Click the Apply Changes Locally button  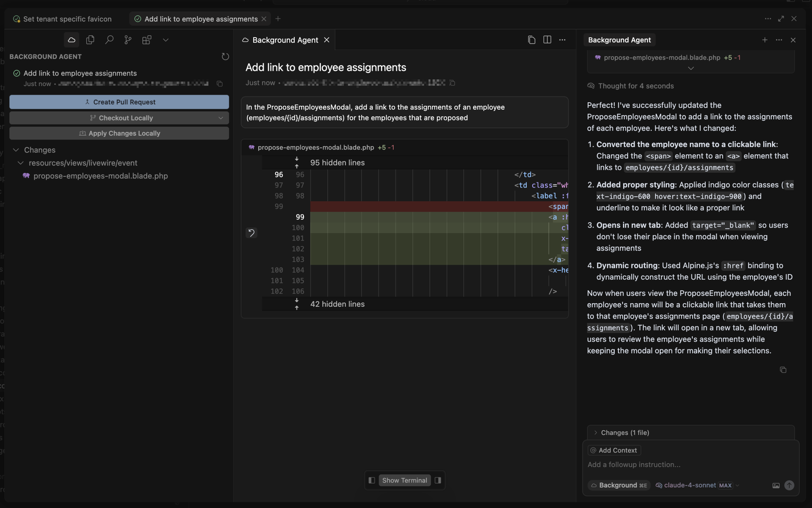click(x=119, y=133)
